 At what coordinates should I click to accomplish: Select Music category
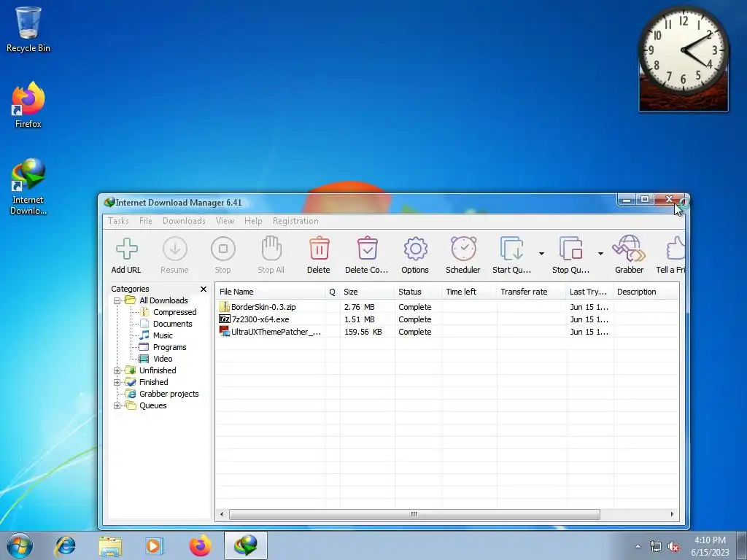tap(163, 335)
